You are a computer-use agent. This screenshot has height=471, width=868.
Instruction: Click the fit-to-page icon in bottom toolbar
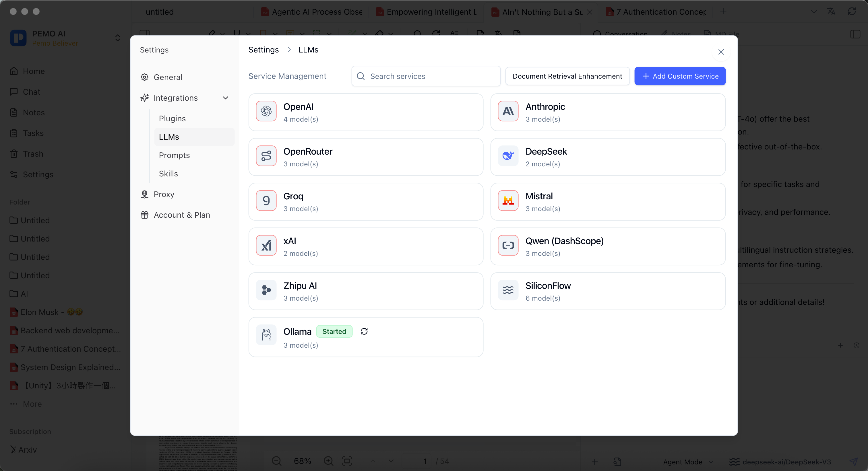tap(347, 461)
